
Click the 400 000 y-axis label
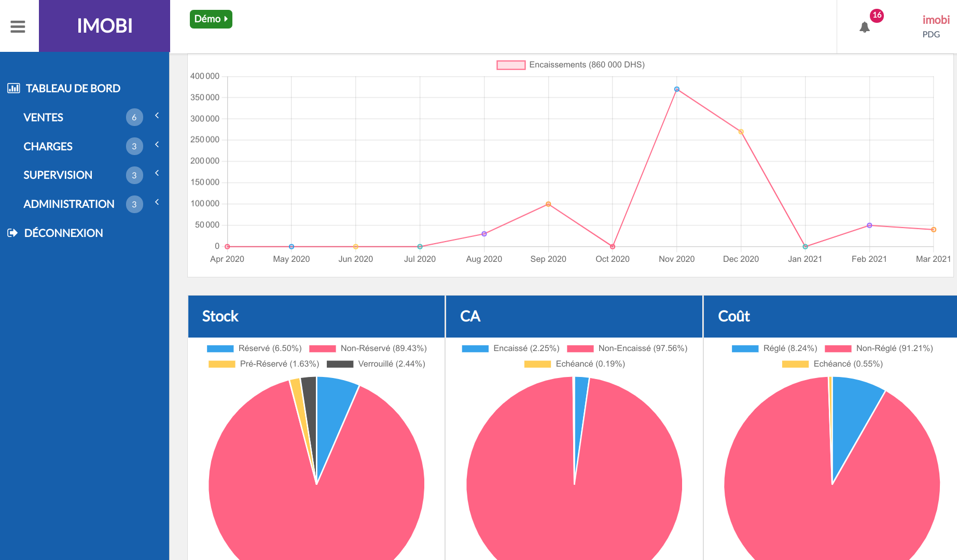(205, 76)
